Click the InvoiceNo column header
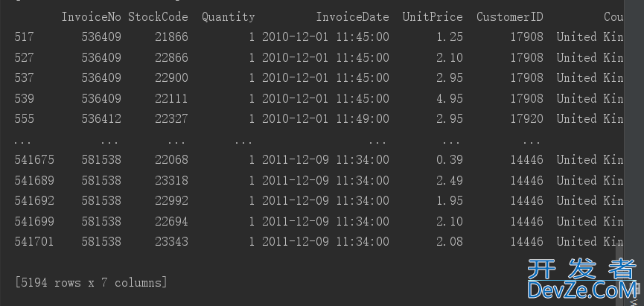 pyautogui.click(x=91, y=16)
